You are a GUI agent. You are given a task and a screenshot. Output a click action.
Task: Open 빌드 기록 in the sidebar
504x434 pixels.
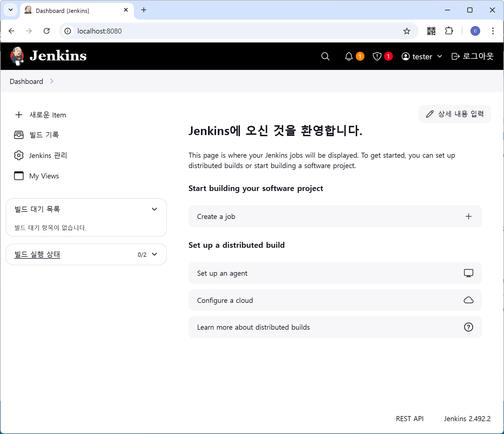(x=37, y=135)
